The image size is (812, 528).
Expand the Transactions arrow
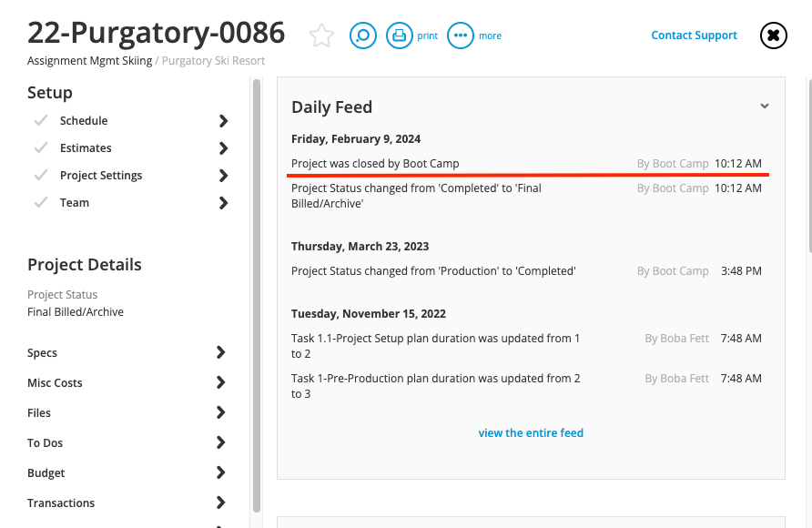[x=220, y=503]
